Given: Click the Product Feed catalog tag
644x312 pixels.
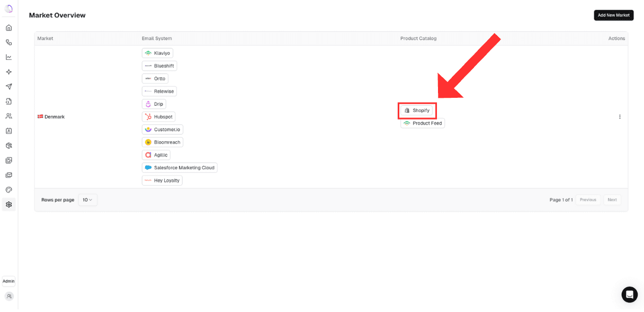Looking at the screenshot, I should pyautogui.click(x=423, y=123).
